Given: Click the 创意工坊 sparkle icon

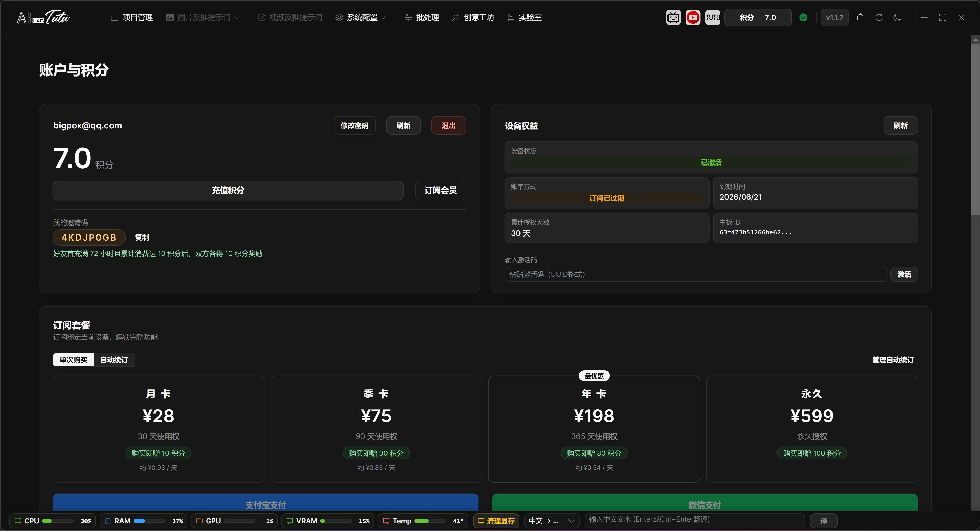Looking at the screenshot, I should click(456, 18).
